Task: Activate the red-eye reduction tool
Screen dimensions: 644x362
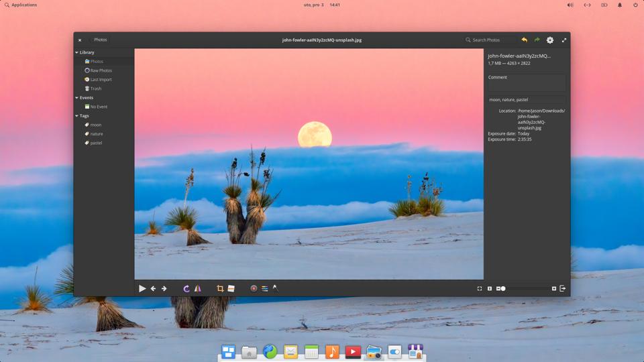Action: coord(254,288)
